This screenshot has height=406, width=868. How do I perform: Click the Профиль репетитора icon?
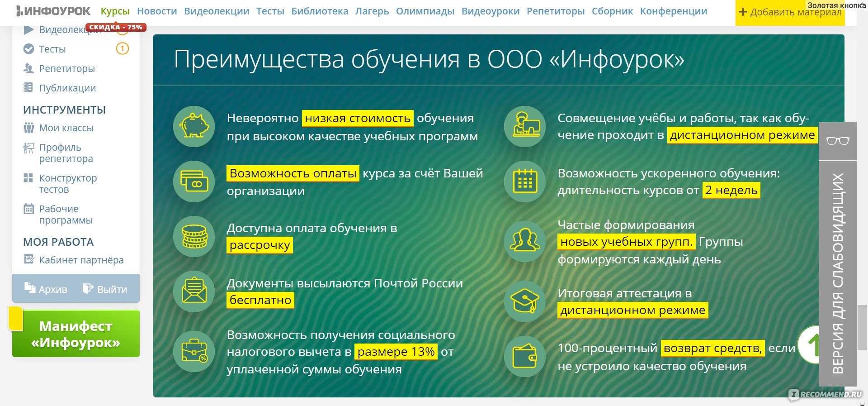[28, 148]
